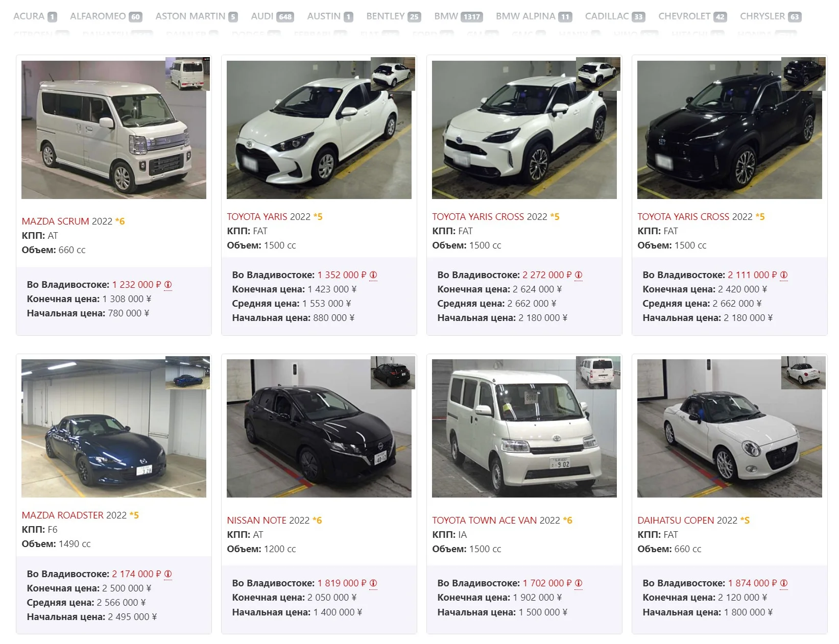Click Vladivostok price 1 819 000 ₽

pyautogui.click(x=342, y=583)
